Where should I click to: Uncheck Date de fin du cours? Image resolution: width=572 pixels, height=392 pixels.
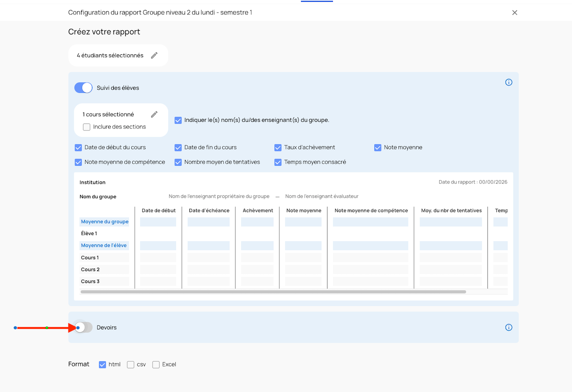[x=178, y=148]
